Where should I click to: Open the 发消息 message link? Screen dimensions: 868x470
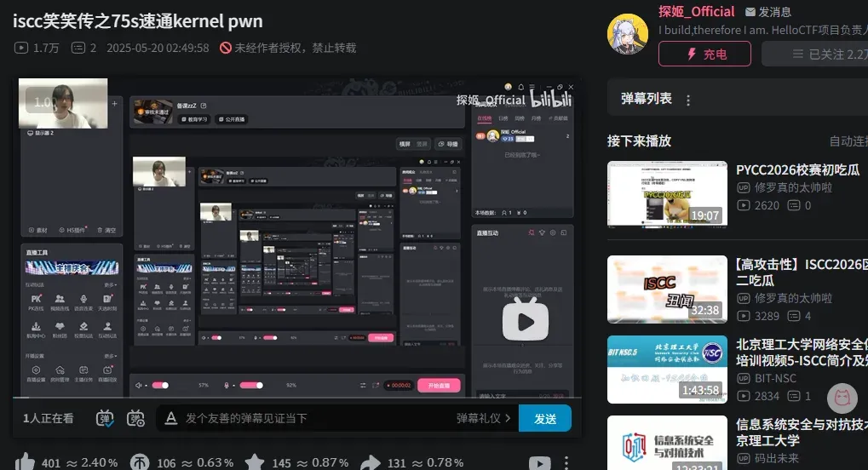point(767,12)
